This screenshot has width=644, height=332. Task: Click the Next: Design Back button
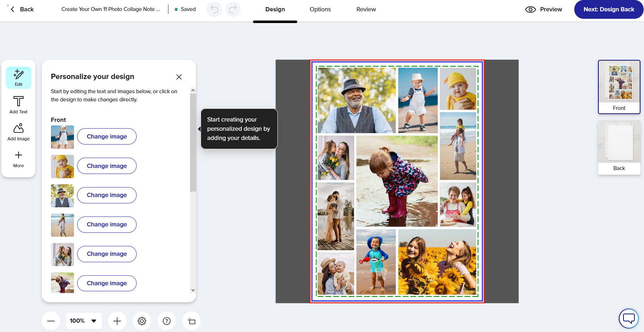point(609,10)
